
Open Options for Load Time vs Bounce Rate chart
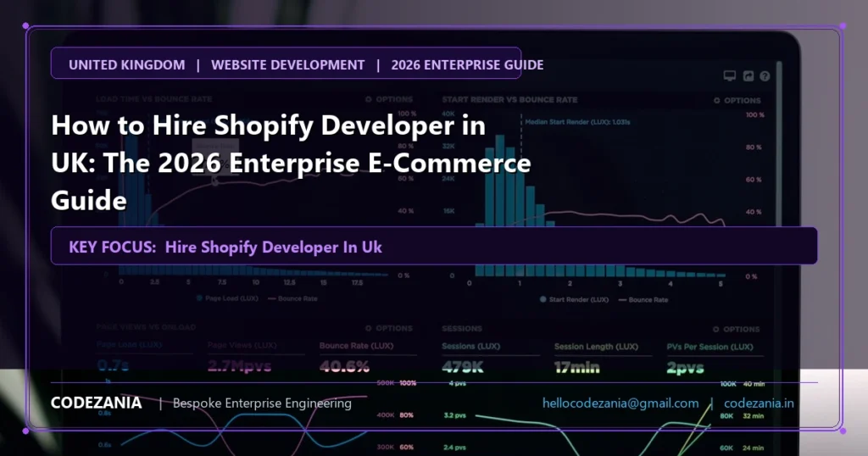388,99
